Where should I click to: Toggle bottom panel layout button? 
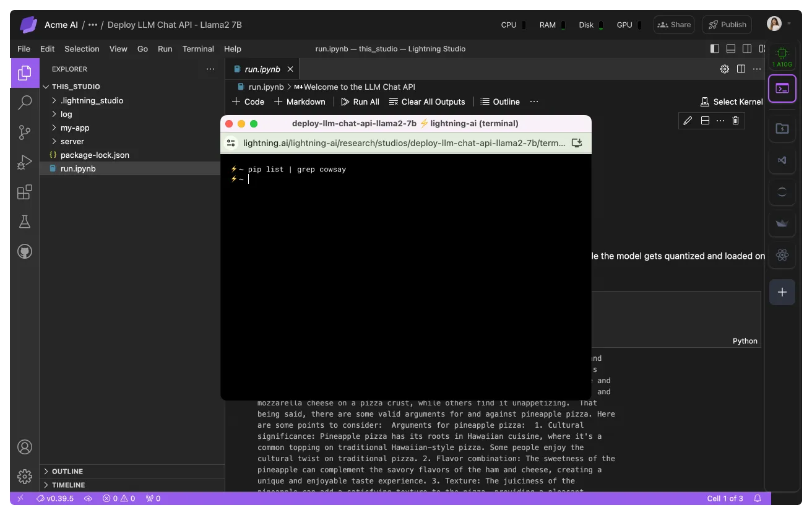(731, 49)
